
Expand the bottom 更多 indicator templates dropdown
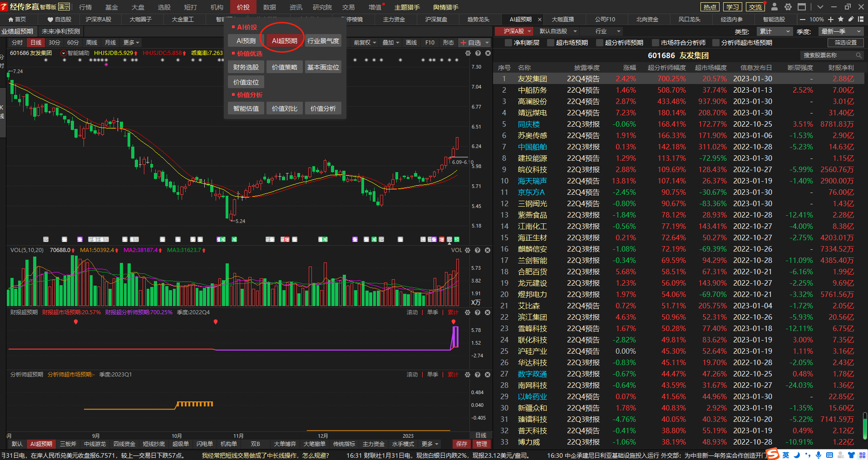430,444
